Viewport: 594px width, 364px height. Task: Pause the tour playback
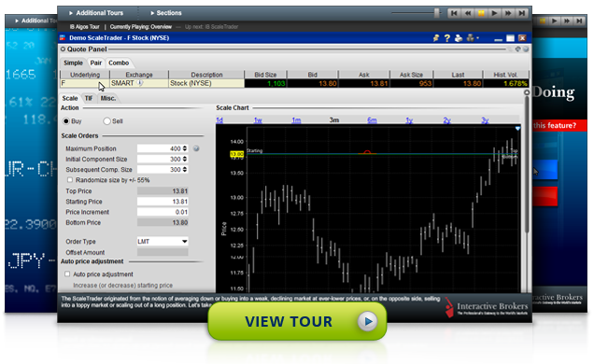tap(481, 13)
